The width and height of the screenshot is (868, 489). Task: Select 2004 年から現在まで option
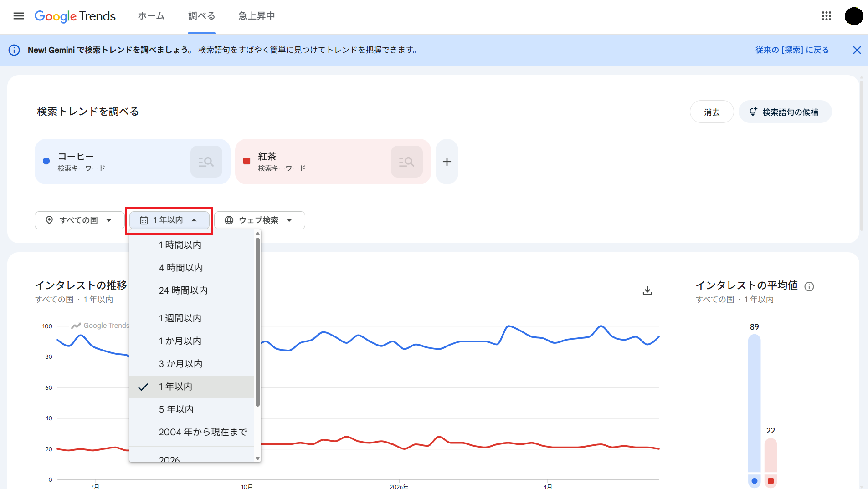pyautogui.click(x=192, y=432)
